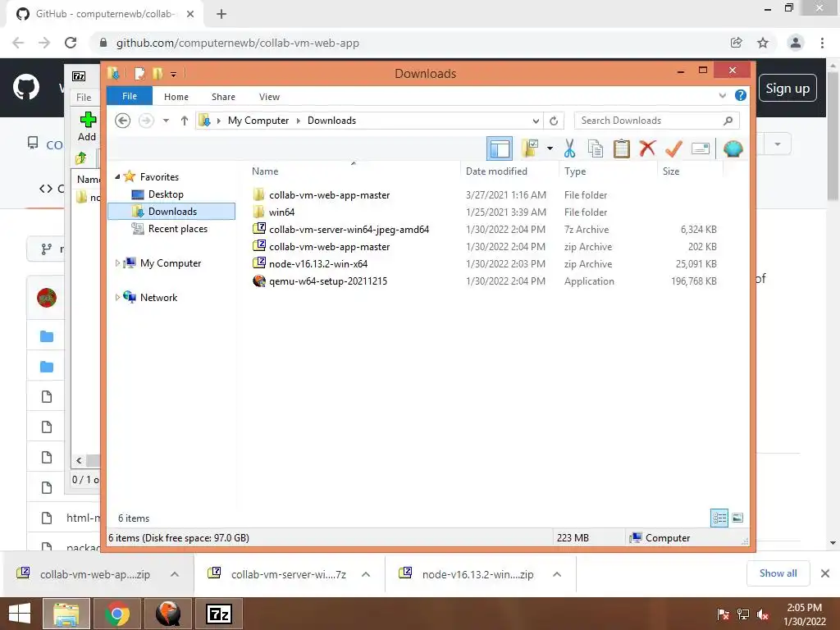Viewport: 840px width, 630px height.
Task: Click the scissors Cut icon
Action: tap(569, 148)
